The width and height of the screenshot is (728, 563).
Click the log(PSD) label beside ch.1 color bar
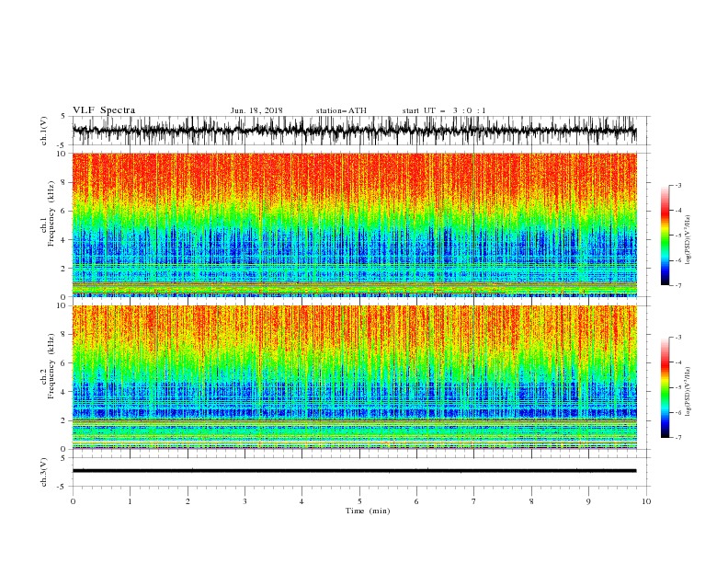688,240
